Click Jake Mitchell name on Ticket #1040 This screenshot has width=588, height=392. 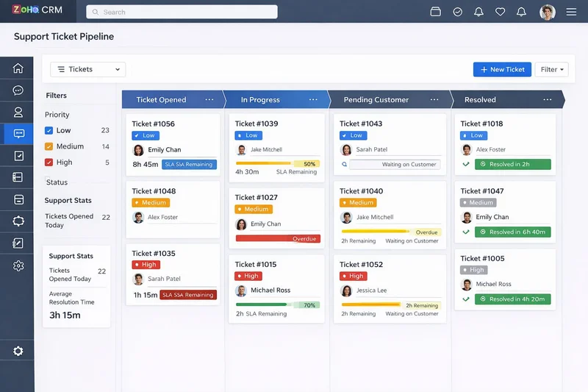(x=375, y=217)
